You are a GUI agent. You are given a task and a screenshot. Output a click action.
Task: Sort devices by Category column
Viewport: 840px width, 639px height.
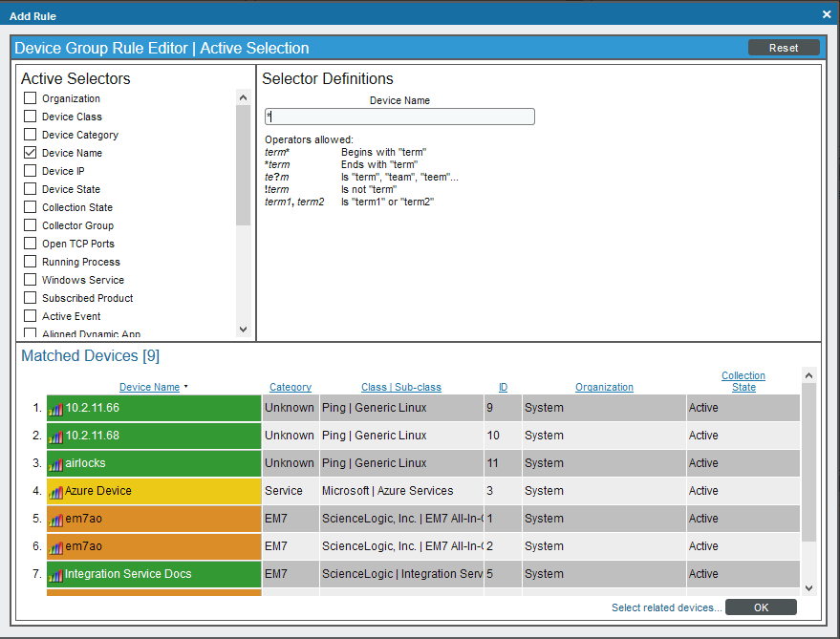pos(291,387)
